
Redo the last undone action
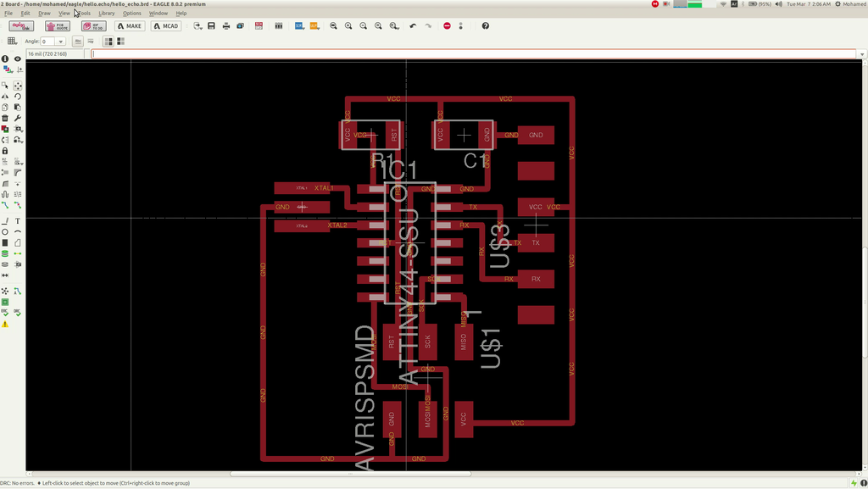tap(428, 26)
